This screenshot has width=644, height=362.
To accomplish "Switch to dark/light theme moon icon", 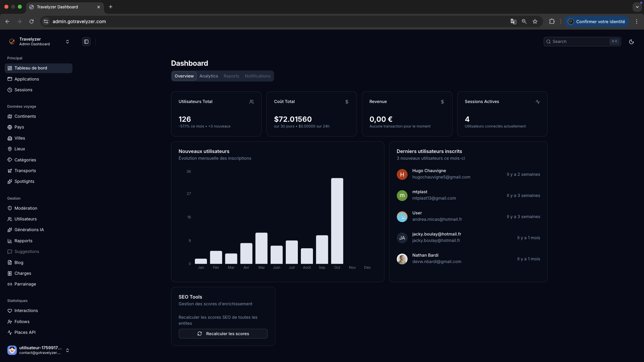I will 631,42.
